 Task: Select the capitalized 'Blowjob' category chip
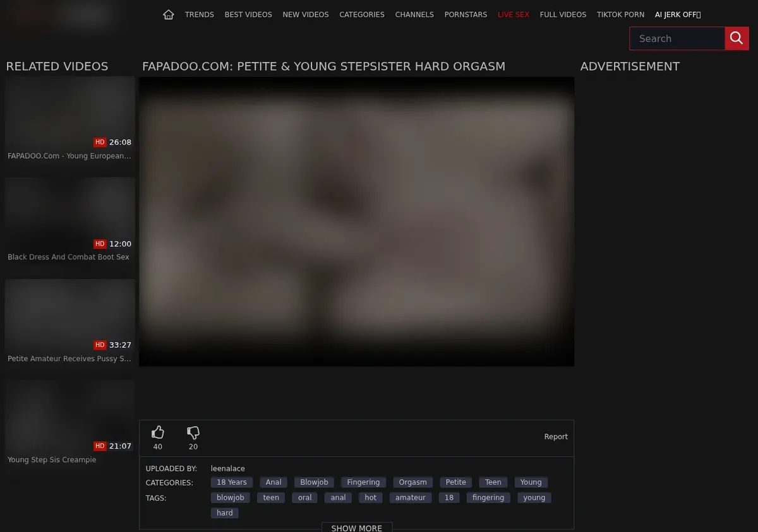click(314, 482)
